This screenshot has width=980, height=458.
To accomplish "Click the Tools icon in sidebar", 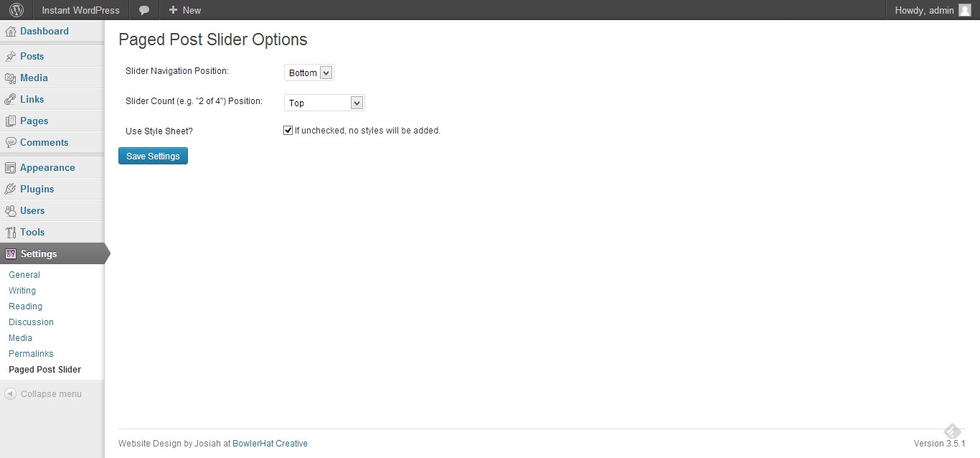I will point(11,233).
